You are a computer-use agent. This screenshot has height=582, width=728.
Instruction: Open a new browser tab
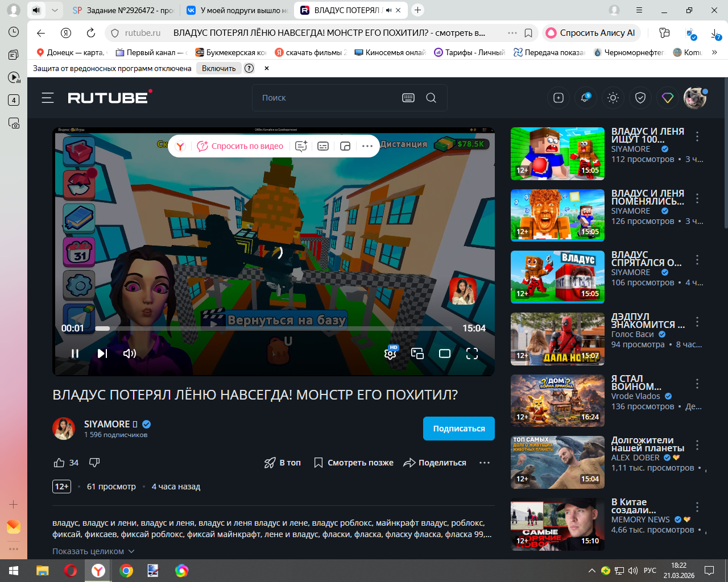coord(417,10)
